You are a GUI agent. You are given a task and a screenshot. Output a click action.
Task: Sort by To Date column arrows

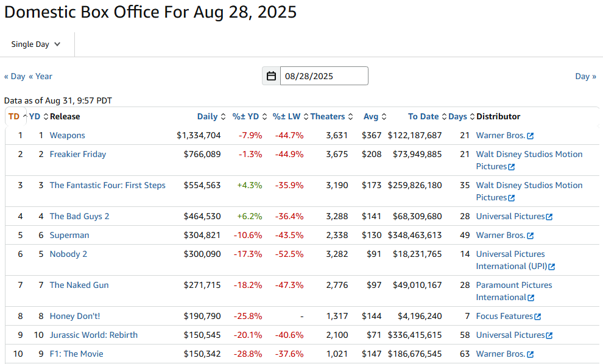click(x=444, y=116)
